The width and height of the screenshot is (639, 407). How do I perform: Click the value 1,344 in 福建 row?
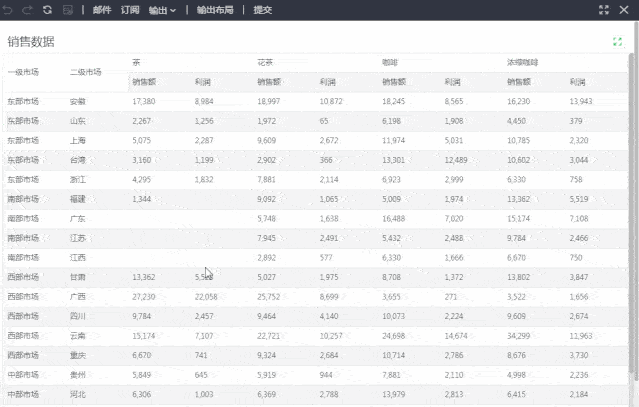click(141, 199)
